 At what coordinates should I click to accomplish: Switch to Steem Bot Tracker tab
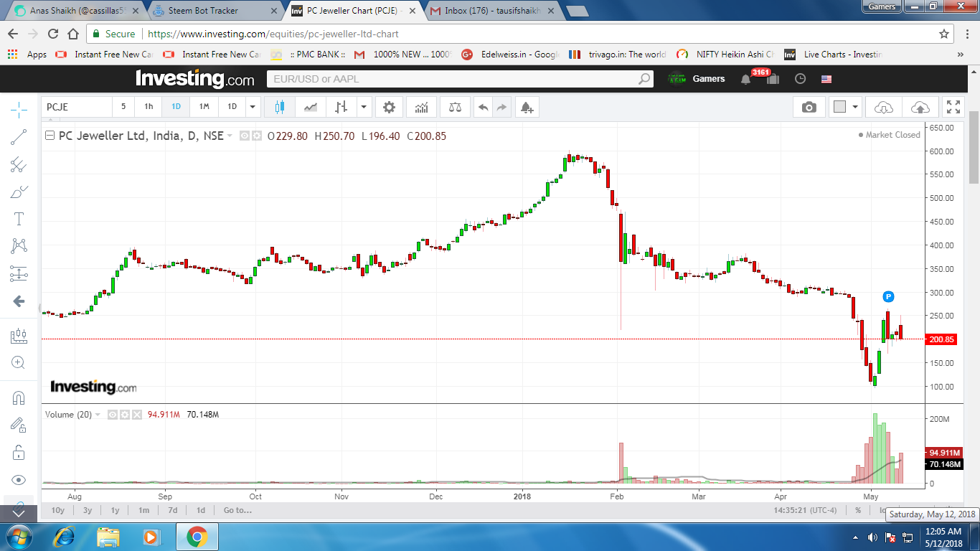point(215,11)
